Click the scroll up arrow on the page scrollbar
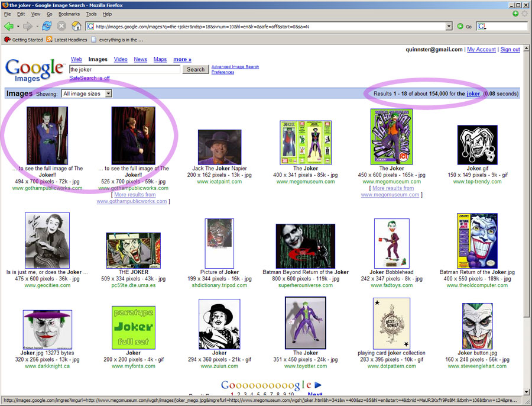Screen dimensions: 532x406 pyautogui.click(x=526, y=49)
